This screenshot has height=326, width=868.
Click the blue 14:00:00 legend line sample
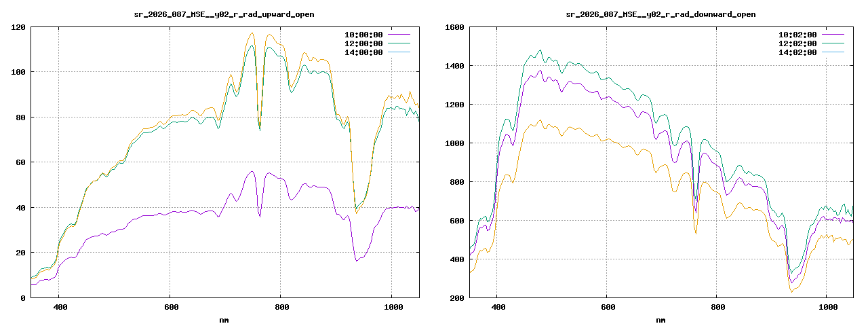point(399,52)
